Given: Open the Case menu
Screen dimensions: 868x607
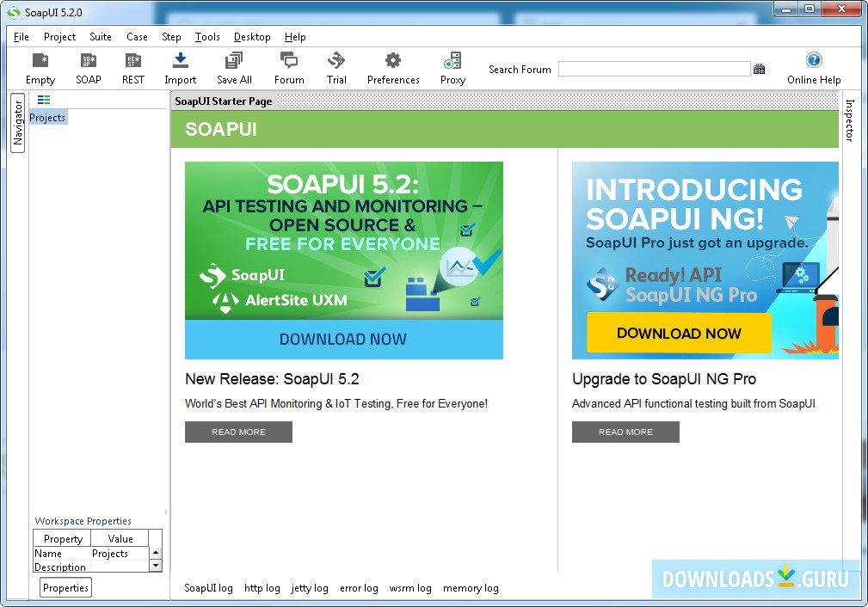Looking at the screenshot, I should (137, 37).
